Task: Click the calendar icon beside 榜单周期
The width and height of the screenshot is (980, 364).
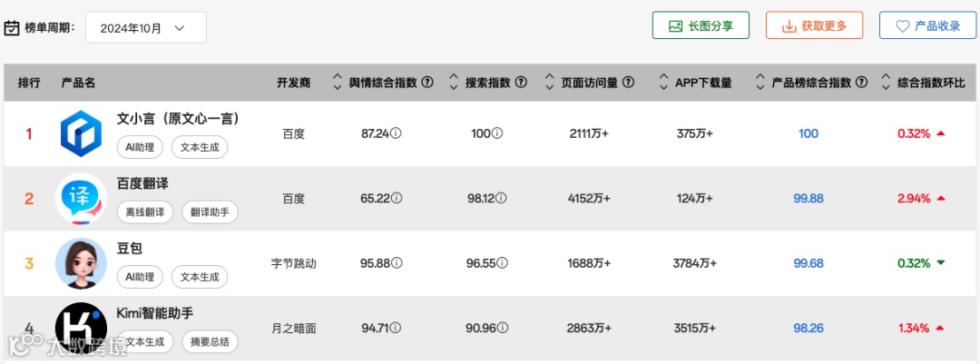Action: [x=12, y=28]
